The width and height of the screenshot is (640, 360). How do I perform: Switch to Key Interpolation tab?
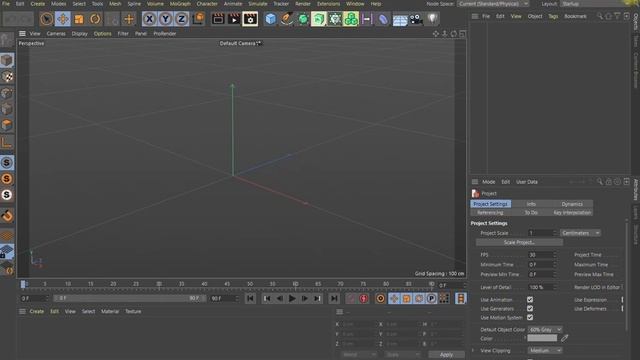pyautogui.click(x=572, y=213)
